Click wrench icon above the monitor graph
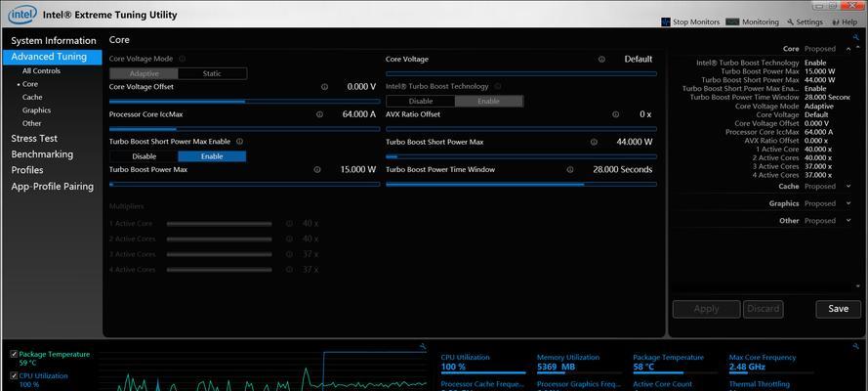The width and height of the screenshot is (868, 391). coord(424,347)
